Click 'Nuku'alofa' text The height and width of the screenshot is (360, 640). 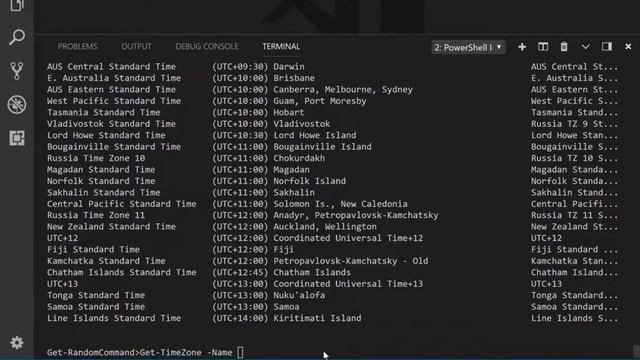pos(299,295)
